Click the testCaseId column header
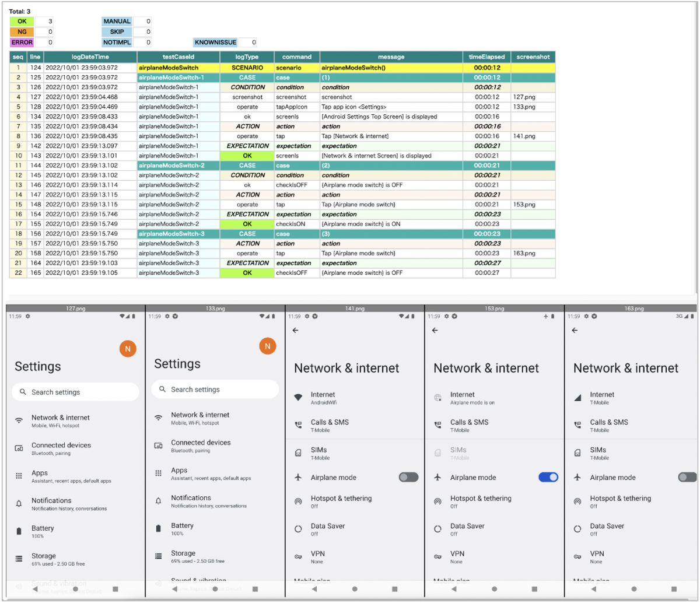Screen dimensions: 700x603 coord(178,57)
